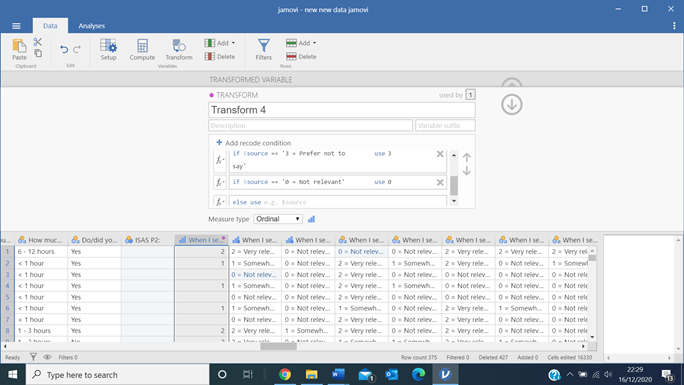Click the spreadsheet vertical scroll down arrow
This screenshot has width=684, height=385.
[592, 337]
